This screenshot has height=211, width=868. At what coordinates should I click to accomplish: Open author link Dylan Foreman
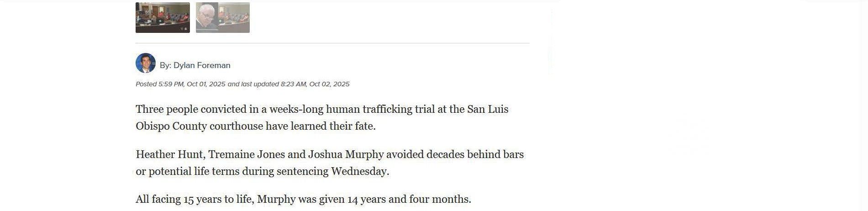click(202, 65)
